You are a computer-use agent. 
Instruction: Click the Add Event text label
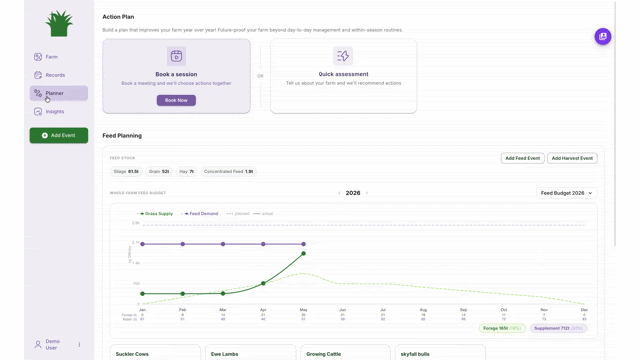[63, 136]
